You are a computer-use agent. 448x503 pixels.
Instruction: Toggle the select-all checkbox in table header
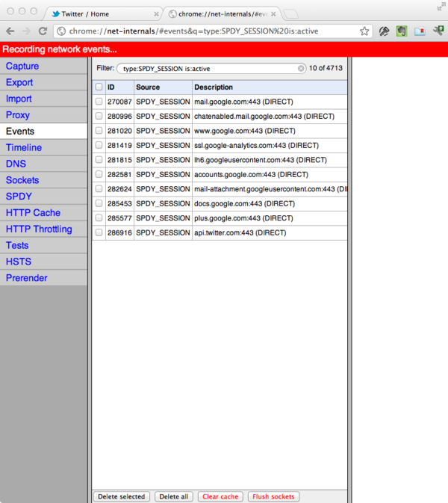pos(99,87)
